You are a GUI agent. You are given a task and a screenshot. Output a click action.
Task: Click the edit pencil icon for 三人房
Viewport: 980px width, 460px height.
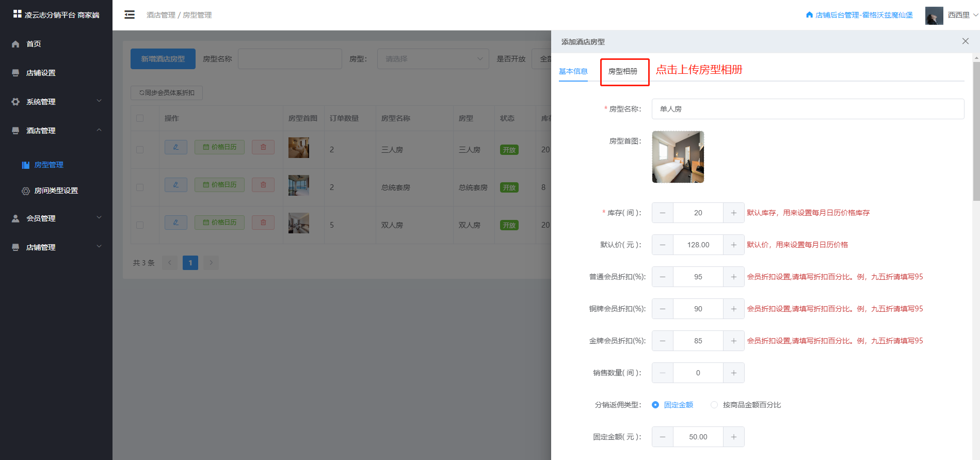point(176,147)
